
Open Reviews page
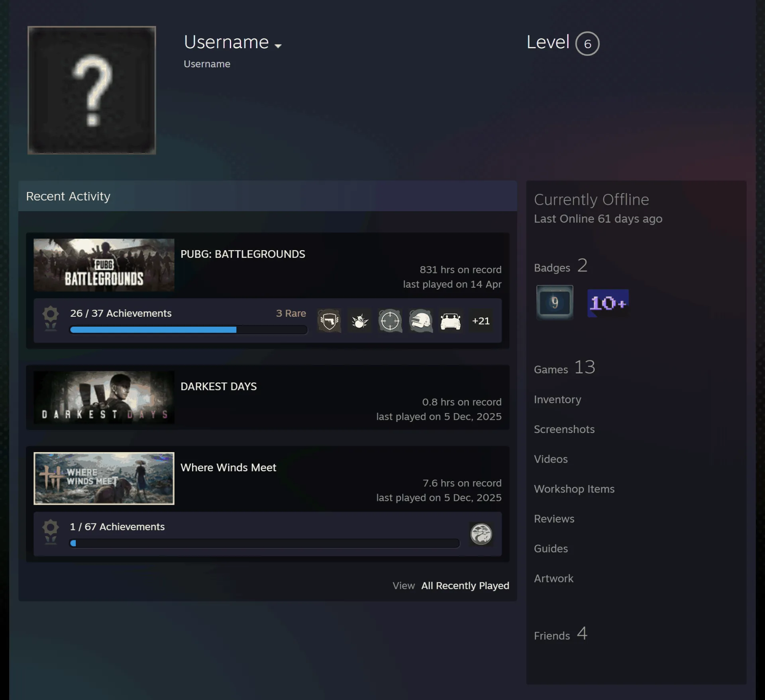click(x=554, y=519)
